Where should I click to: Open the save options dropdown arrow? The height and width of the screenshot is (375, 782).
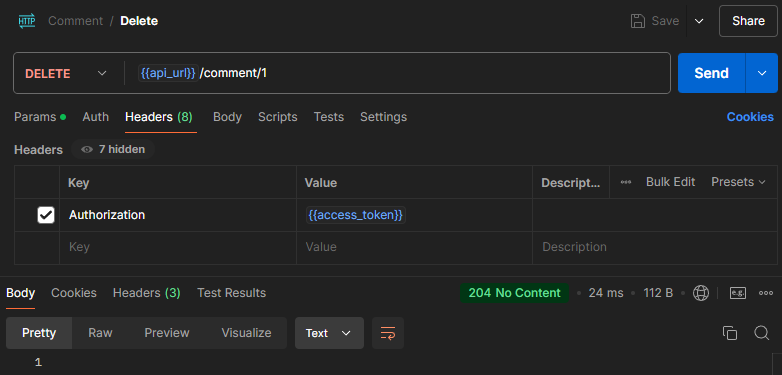[699, 21]
